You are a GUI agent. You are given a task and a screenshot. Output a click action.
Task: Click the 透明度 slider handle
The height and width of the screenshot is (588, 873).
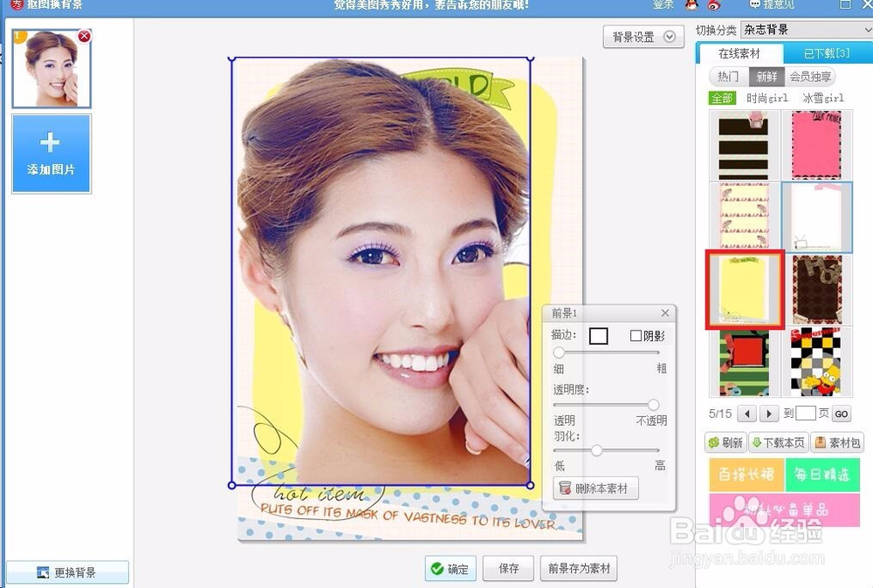[653, 404]
